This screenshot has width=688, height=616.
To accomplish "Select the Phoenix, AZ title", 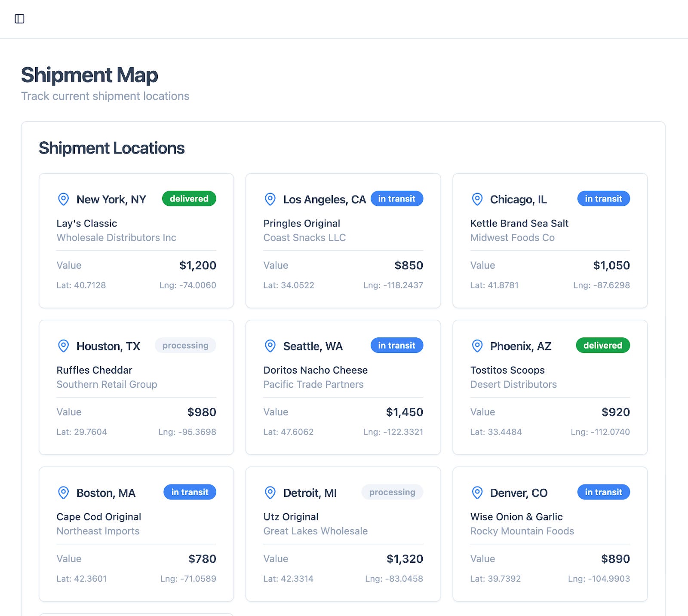I will pyautogui.click(x=521, y=346).
